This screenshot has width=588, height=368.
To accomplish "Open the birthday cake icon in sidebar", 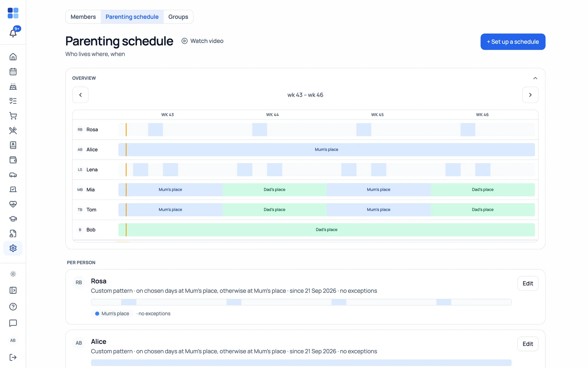I will (x=13, y=86).
